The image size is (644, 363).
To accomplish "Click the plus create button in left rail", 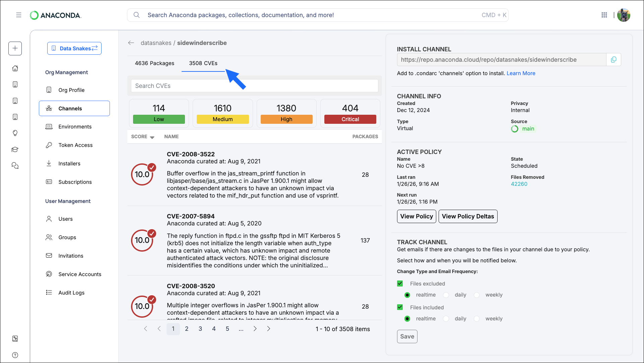I will (x=15, y=48).
